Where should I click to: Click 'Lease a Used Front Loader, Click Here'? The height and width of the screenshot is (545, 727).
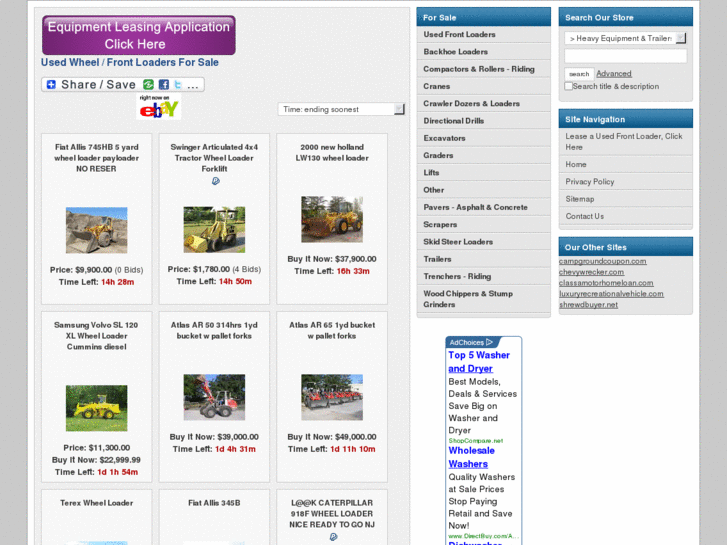(625, 141)
